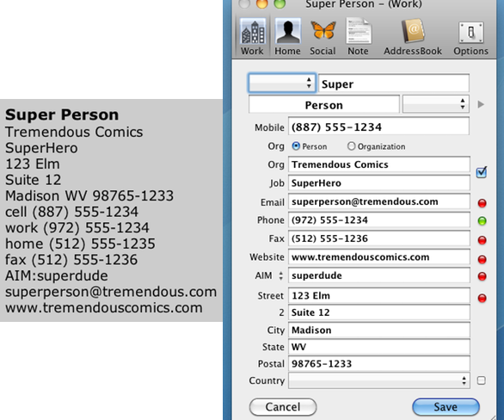
Task: Open the Country dropdown
Action: [379, 380]
